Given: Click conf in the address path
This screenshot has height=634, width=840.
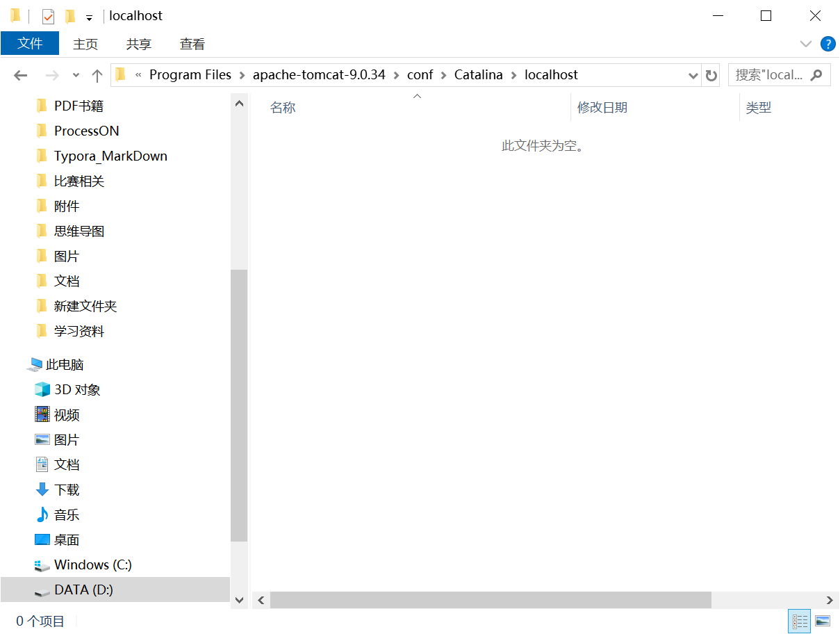Looking at the screenshot, I should pos(420,74).
